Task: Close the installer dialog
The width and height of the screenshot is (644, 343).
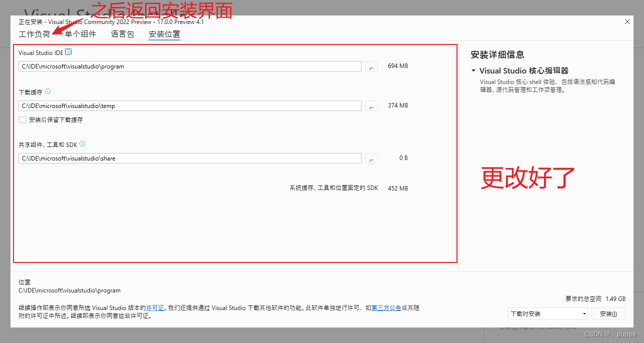Action: [x=627, y=21]
